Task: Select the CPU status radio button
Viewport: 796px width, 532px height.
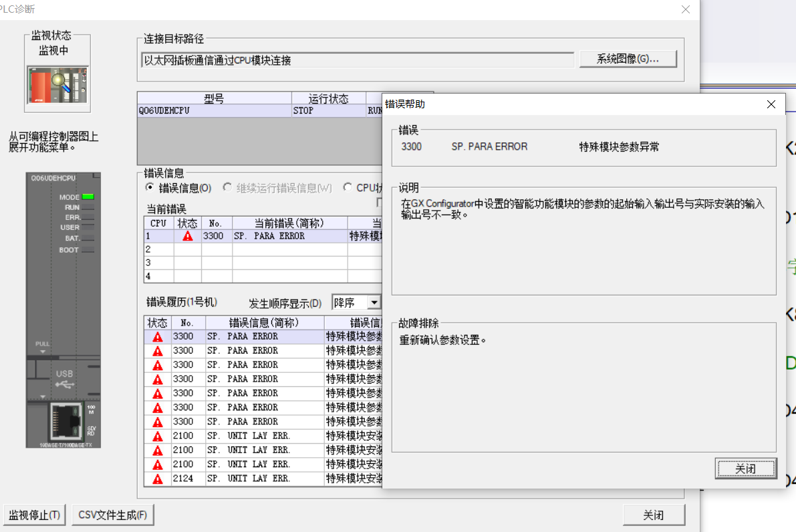Action: [348, 188]
